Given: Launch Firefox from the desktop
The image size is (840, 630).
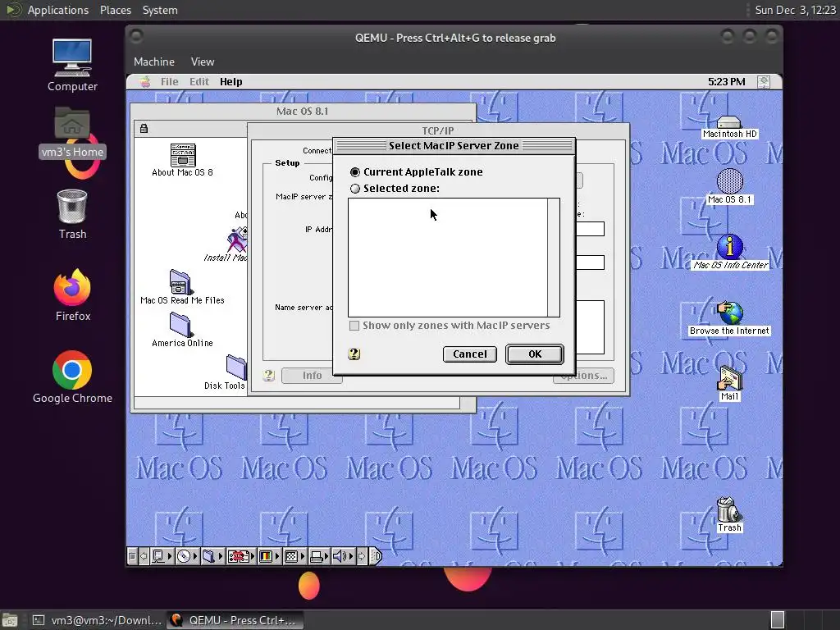Looking at the screenshot, I should (x=72, y=295).
